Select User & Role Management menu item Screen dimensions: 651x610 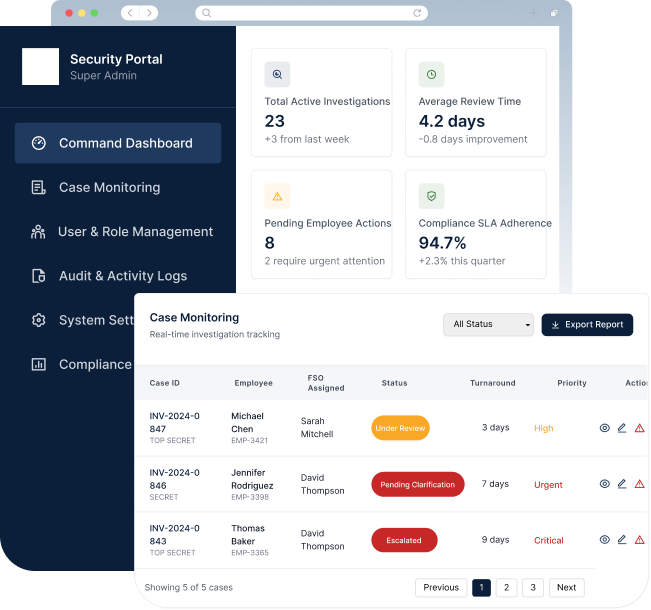135,232
